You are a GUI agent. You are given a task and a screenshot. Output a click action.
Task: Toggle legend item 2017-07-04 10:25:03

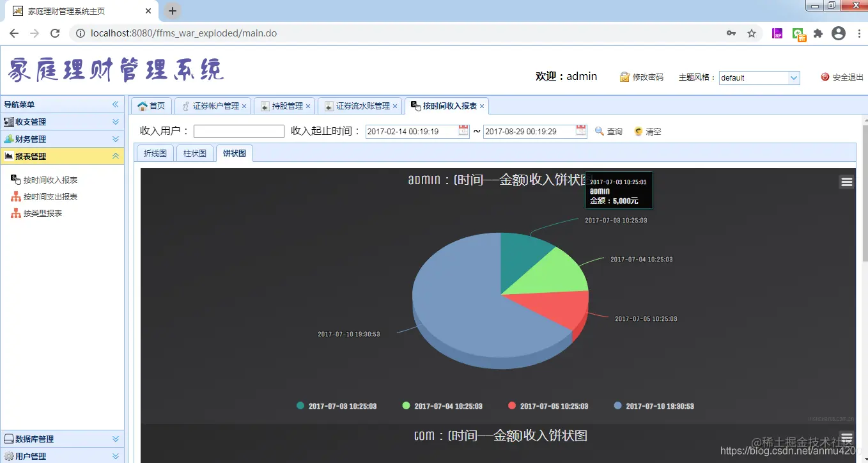442,406
